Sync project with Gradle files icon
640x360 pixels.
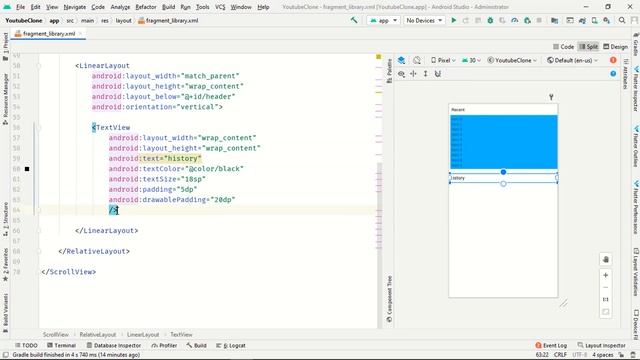(x=582, y=20)
